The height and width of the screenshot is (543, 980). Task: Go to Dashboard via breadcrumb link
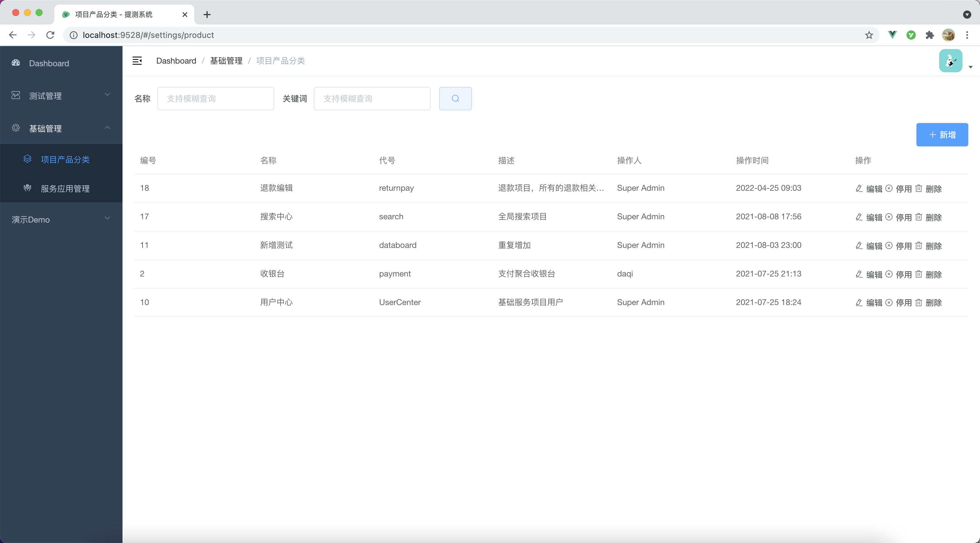(176, 61)
